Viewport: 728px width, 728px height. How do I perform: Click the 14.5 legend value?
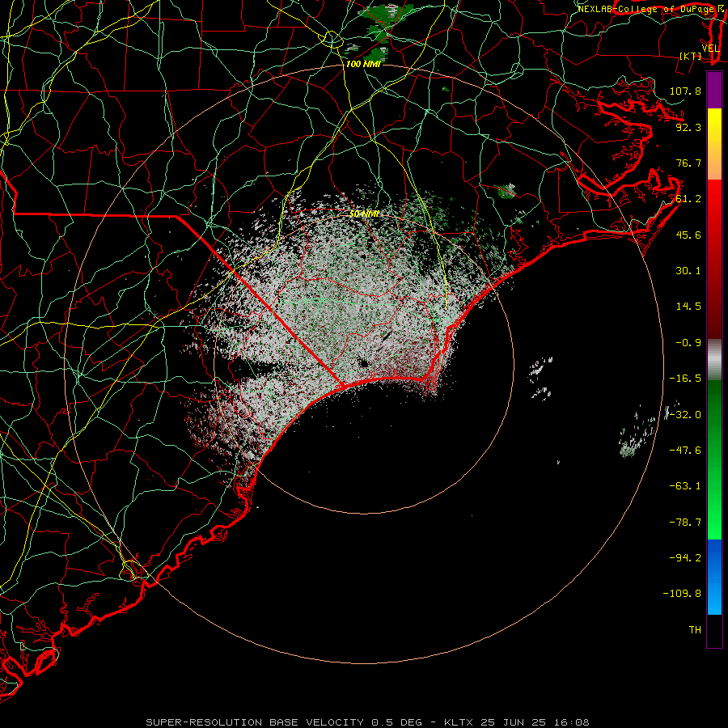(x=688, y=307)
